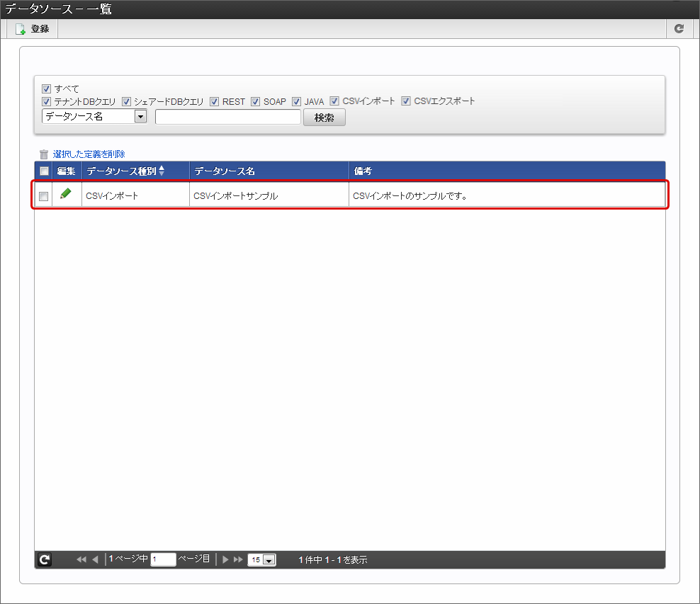Focus the search keyword text box
The height and width of the screenshot is (604, 700).
[x=227, y=117]
